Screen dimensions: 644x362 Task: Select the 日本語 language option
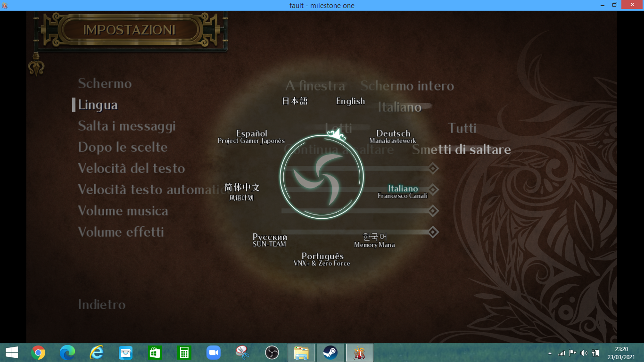pos(295,101)
